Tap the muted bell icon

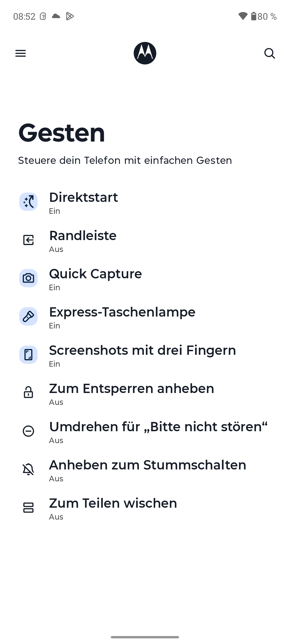(28, 469)
